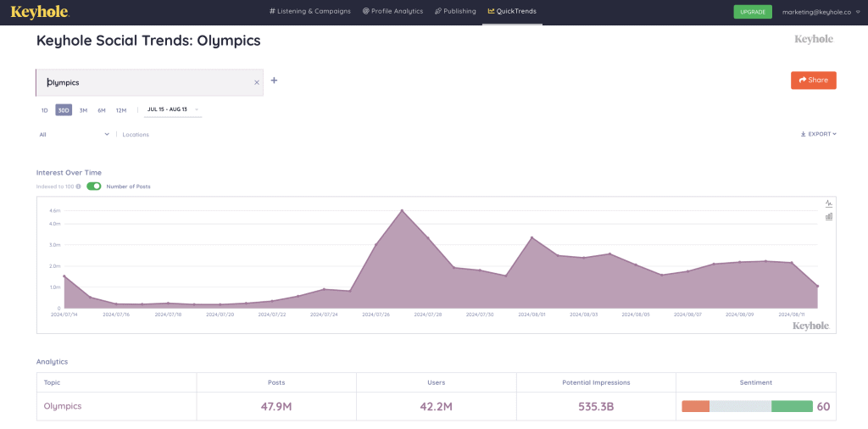The height and width of the screenshot is (429, 868).
Task: Click the Users column header
Action: pyautogui.click(x=437, y=382)
